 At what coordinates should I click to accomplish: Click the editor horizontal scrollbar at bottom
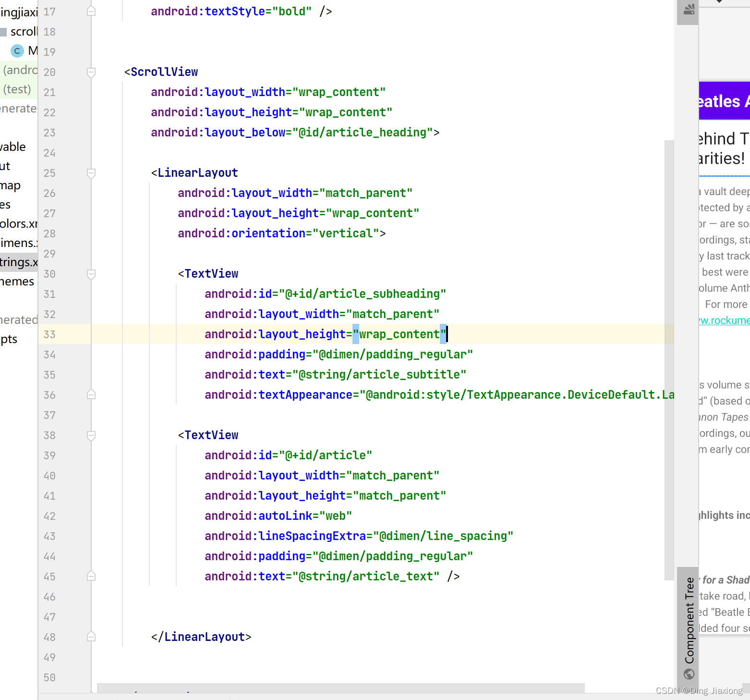point(341,688)
